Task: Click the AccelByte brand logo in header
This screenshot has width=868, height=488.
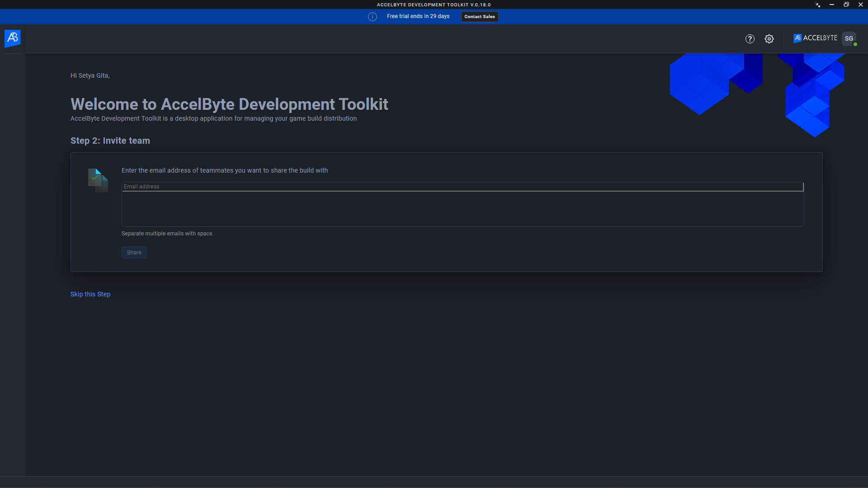Action: point(816,38)
